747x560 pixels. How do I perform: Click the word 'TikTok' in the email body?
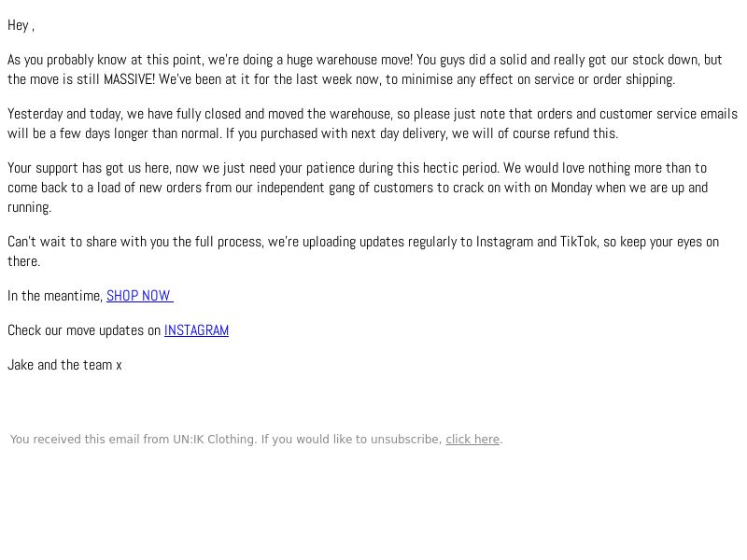(x=578, y=242)
